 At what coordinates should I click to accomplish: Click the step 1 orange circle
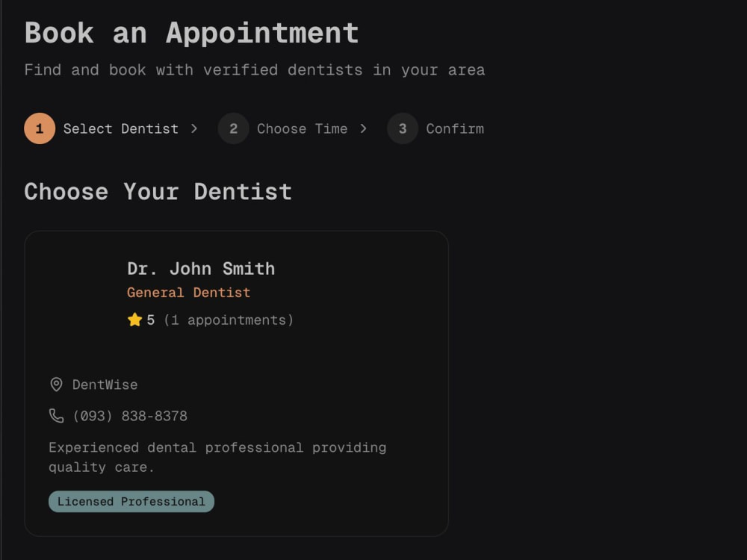point(40,128)
